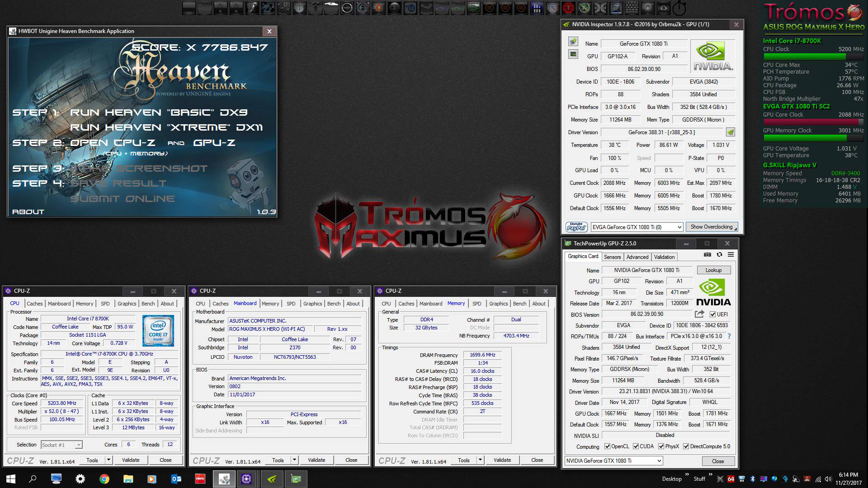Toggle the UEFI checkbox in GPU-Z
Viewport: 868px width, 488px height.
pyautogui.click(x=712, y=314)
